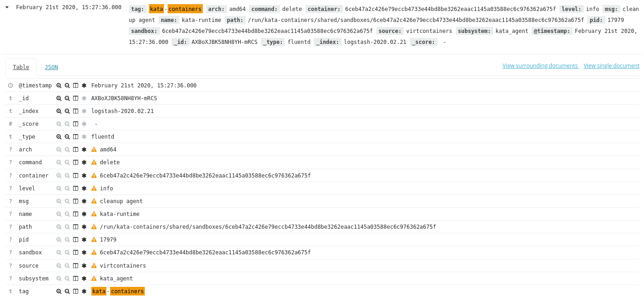Select value 'fluentd' in _type row
644x301 pixels.
tap(103, 137)
